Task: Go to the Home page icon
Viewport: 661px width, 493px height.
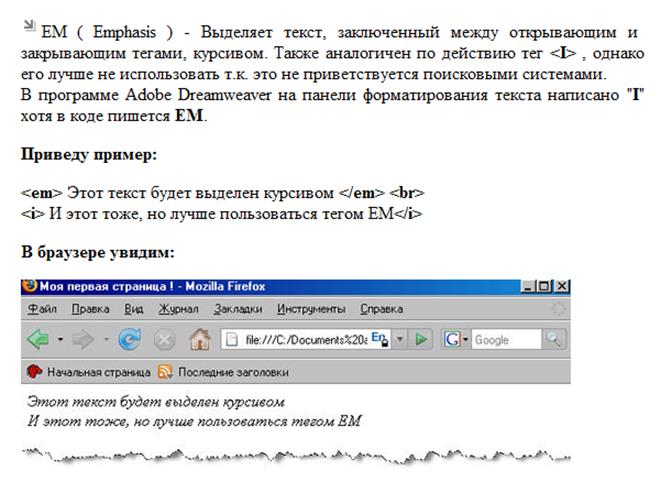Action: [x=200, y=339]
